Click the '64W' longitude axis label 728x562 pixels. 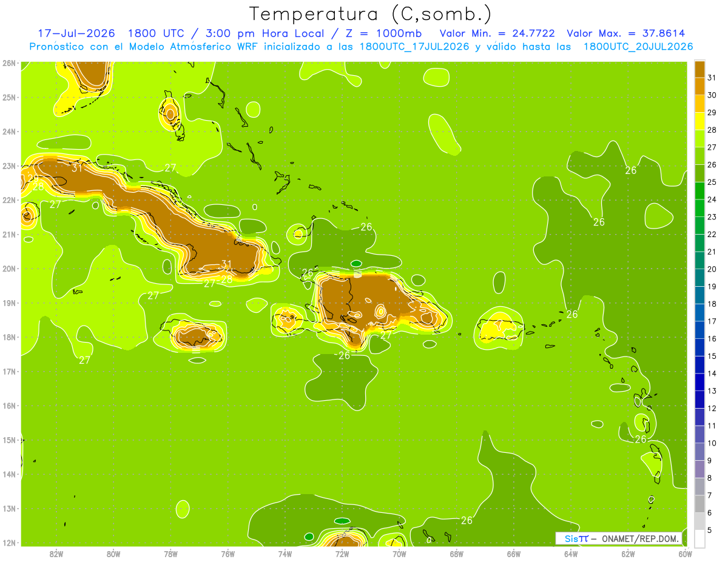pos(571,554)
